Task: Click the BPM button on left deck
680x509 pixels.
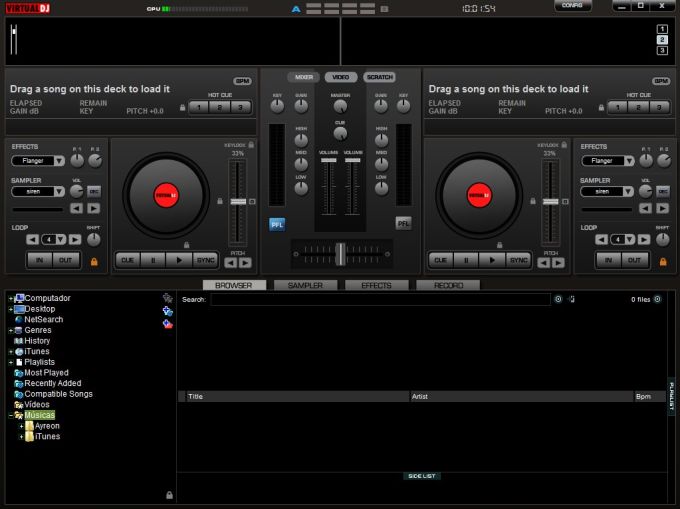Action: [242, 81]
